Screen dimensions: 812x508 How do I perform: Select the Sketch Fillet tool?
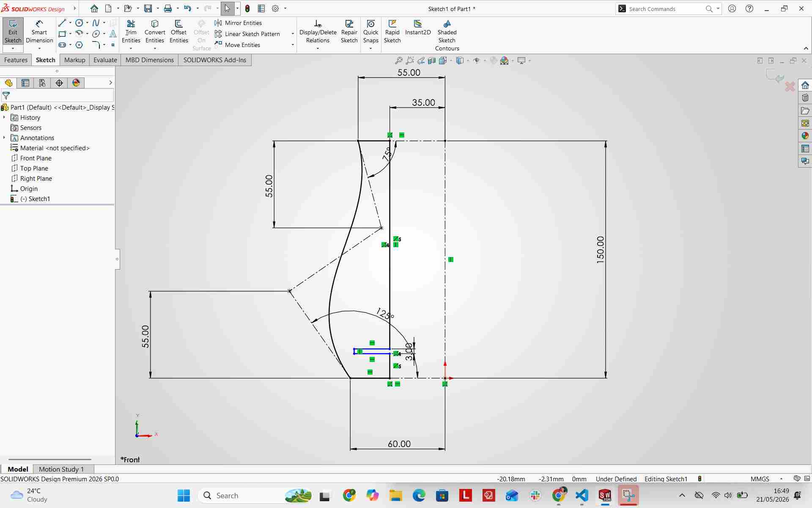point(96,45)
